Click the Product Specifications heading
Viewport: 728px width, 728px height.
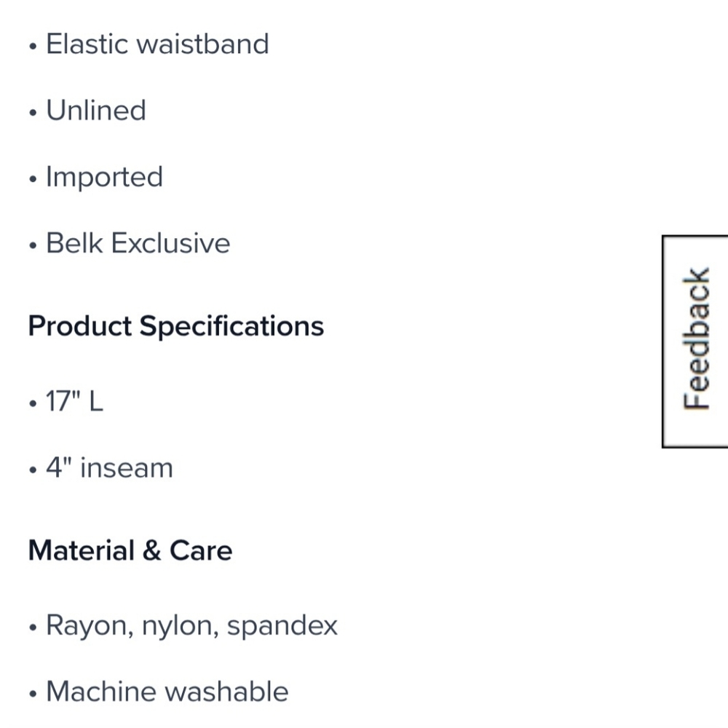click(176, 326)
